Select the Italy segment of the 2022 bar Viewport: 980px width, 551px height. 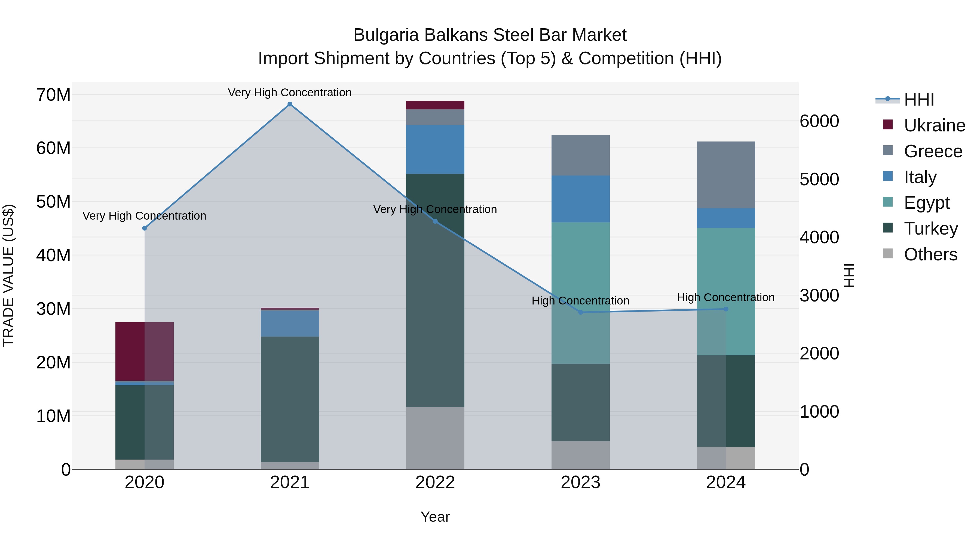coord(435,149)
